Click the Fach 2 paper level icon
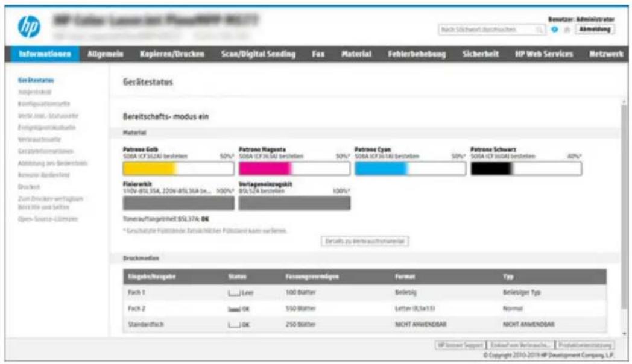Image resolution: width=632 pixels, height=364 pixels. pyautogui.click(x=234, y=309)
